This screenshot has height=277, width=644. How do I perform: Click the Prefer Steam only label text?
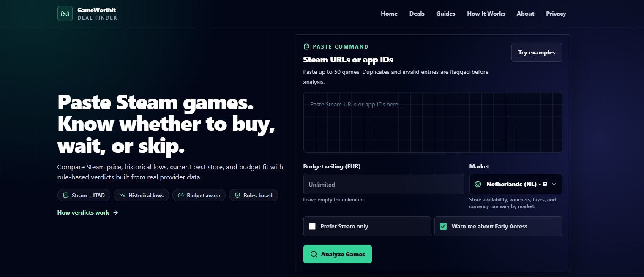[x=344, y=226]
